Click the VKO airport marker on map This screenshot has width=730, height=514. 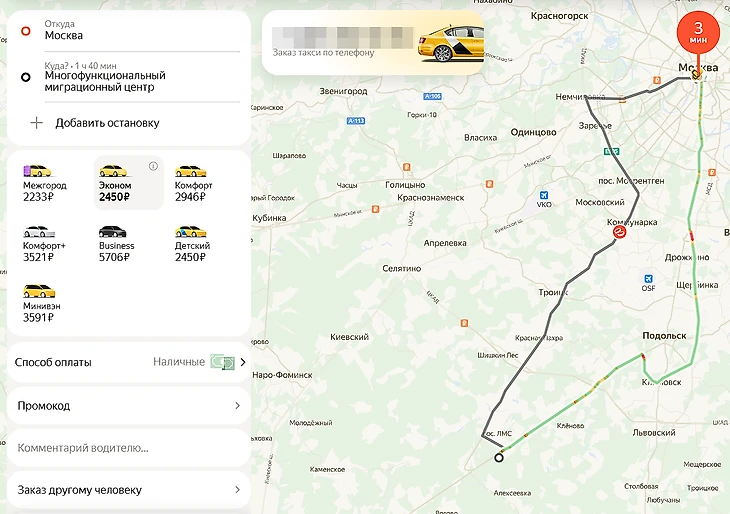pyautogui.click(x=543, y=195)
